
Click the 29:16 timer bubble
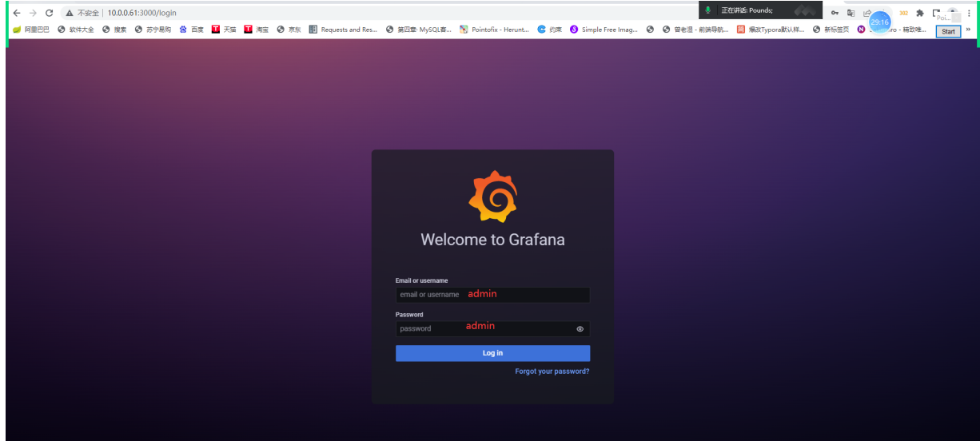point(880,22)
